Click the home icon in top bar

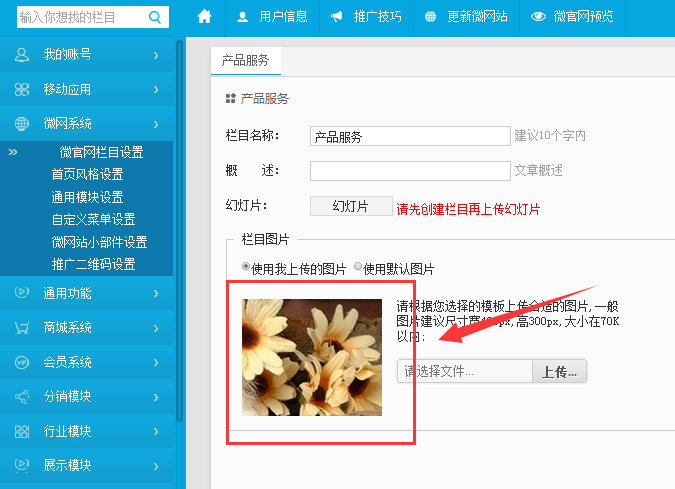(x=205, y=17)
